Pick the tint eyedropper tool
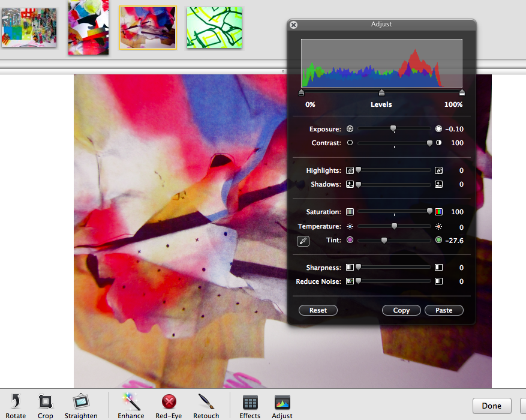The height and width of the screenshot is (420, 526). click(303, 241)
